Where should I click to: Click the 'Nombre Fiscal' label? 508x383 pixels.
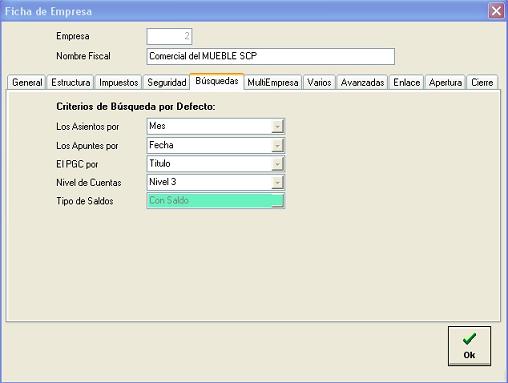click(83, 56)
